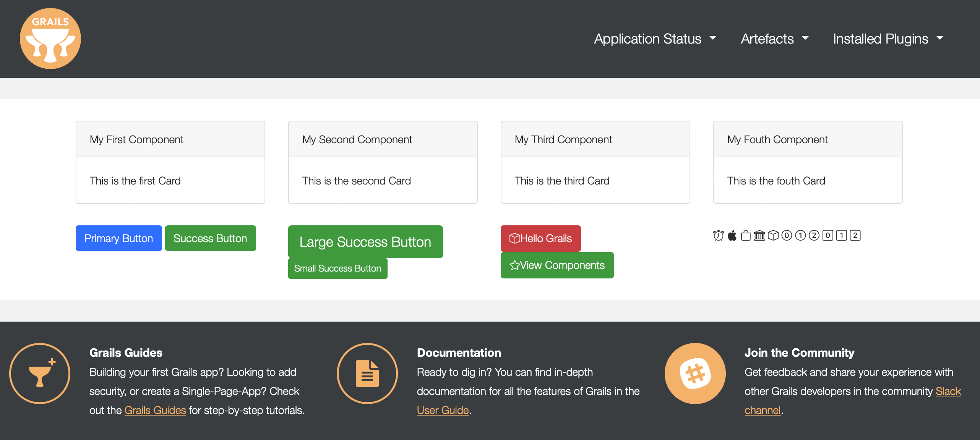Image resolution: width=980 pixels, height=440 pixels.
Task: Open the Application Status dropdown menu
Action: coord(655,39)
